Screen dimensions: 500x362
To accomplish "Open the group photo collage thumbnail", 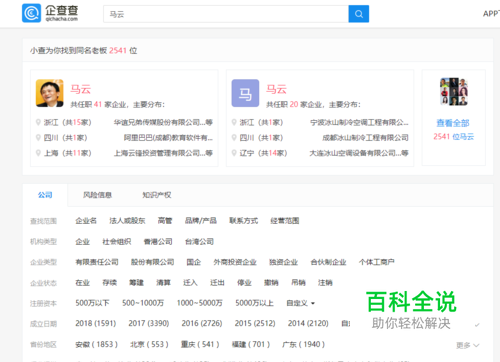I will pyautogui.click(x=454, y=91).
